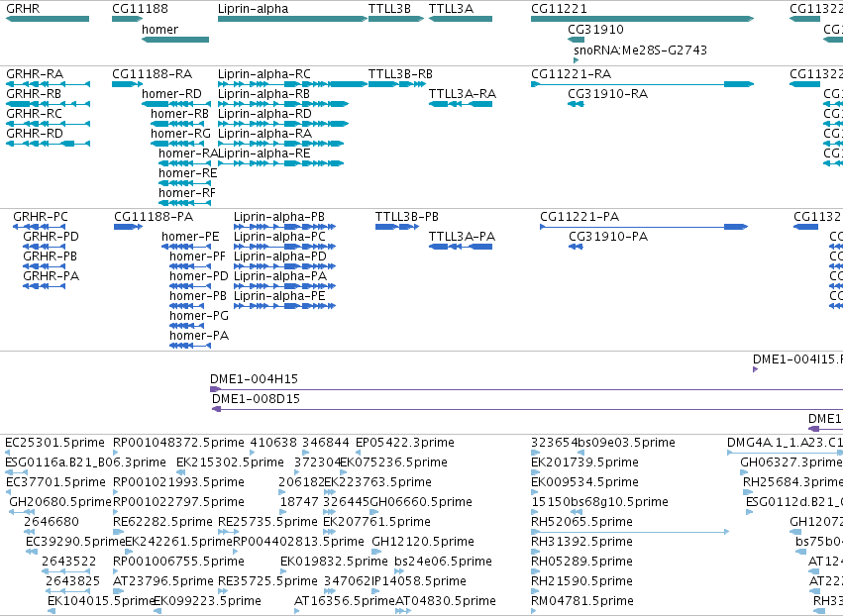843x616 pixels.
Task: Open transcript Liprin-alpha-RB
Action: 283,104
